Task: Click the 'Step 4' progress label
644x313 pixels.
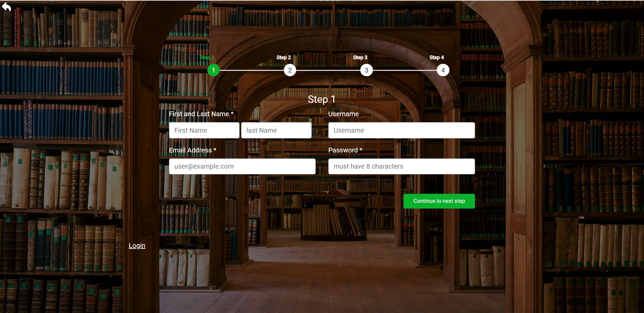Action: click(x=436, y=57)
